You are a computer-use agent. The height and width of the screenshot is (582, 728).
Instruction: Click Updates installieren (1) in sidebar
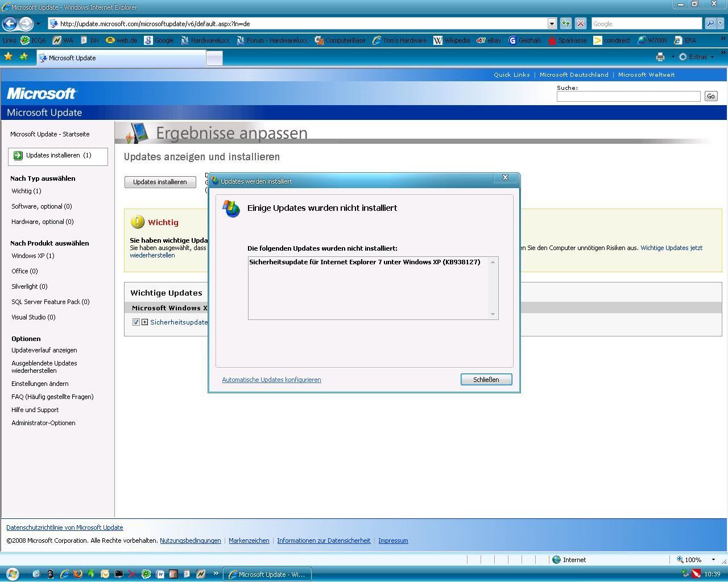pyautogui.click(x=58, y=155)
